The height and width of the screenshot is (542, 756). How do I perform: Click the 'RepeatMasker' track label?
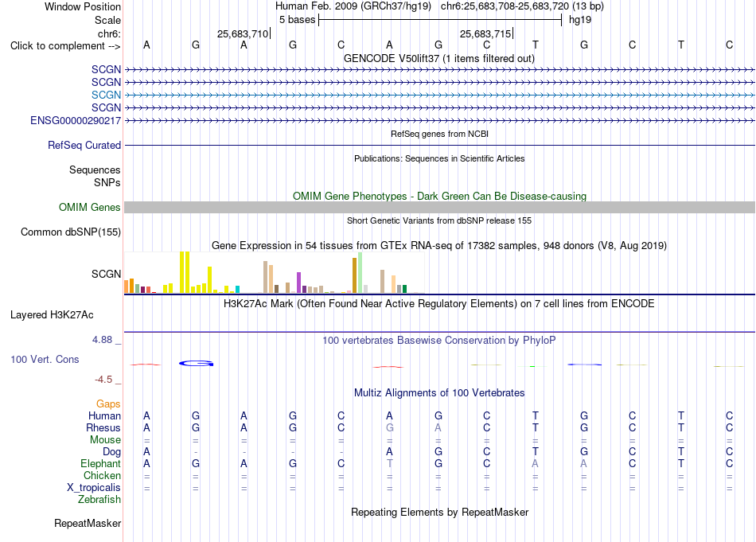pos(88,523)
